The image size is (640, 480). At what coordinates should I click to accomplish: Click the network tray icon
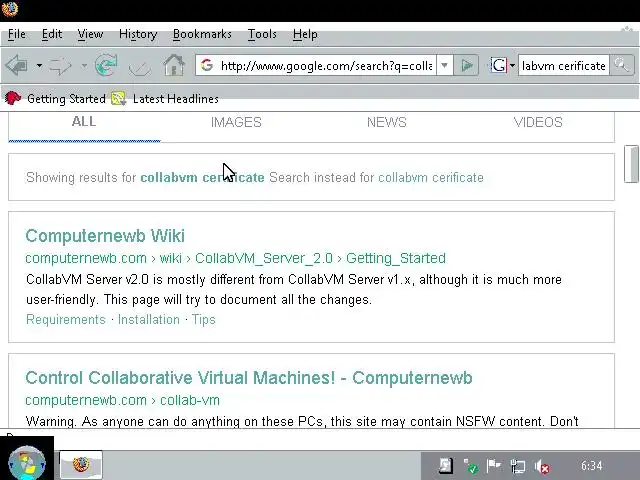point(518,466)
